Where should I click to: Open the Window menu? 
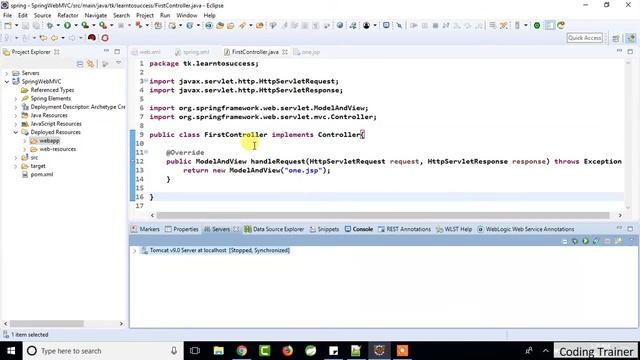[187, 15]
